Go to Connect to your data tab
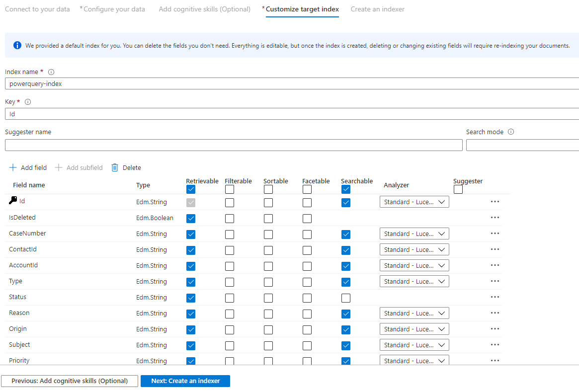The image size is (579, 392). (37, 9)
